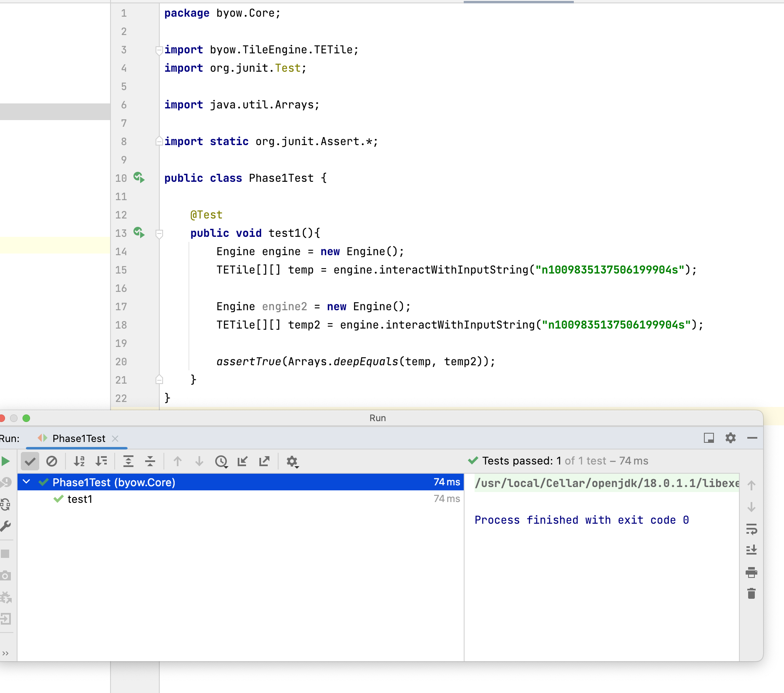Image resolution: width=784 pixels, height=693 pixels.
Task: Click the openjdk command path line
Action: tap(606, 483)
